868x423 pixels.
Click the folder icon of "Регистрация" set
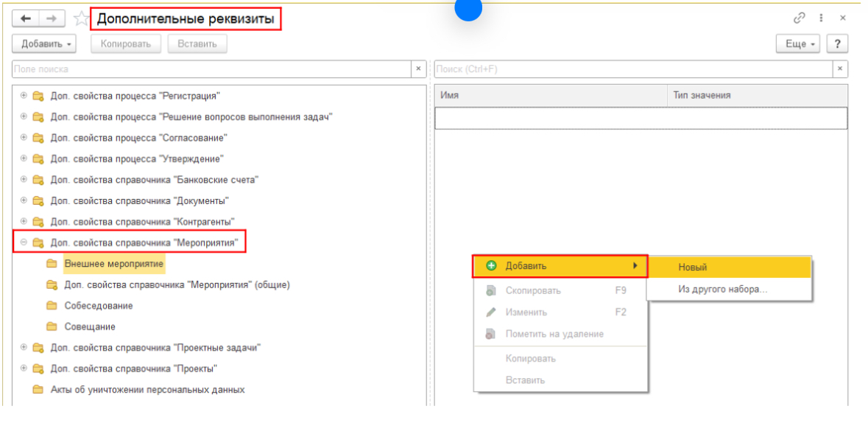(38, 96)
